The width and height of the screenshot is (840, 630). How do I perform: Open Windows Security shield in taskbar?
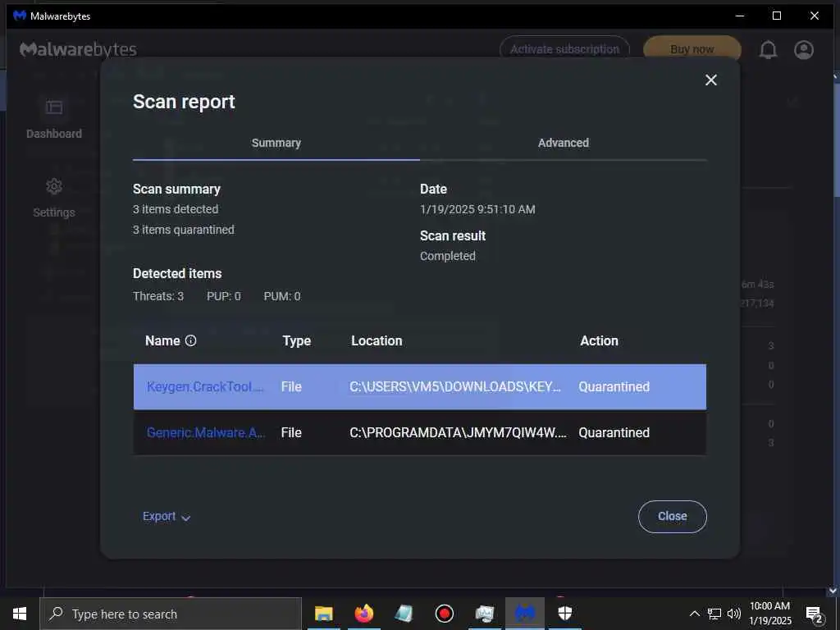pos(564,614)
